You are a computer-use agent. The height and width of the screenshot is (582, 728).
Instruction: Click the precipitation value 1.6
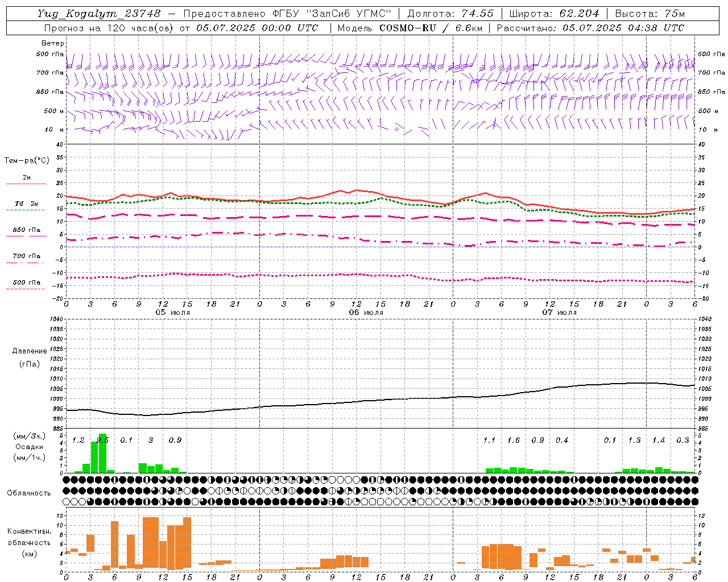pyautogui.click(x=514, y=440)
